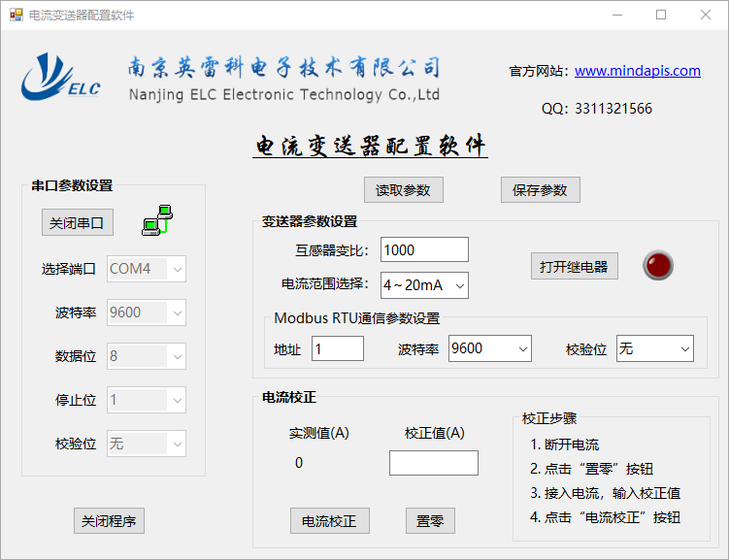Toggle the 关闭串口 serial port button
729x560 pixels.
pyautogui.click(x=78, y=222)
